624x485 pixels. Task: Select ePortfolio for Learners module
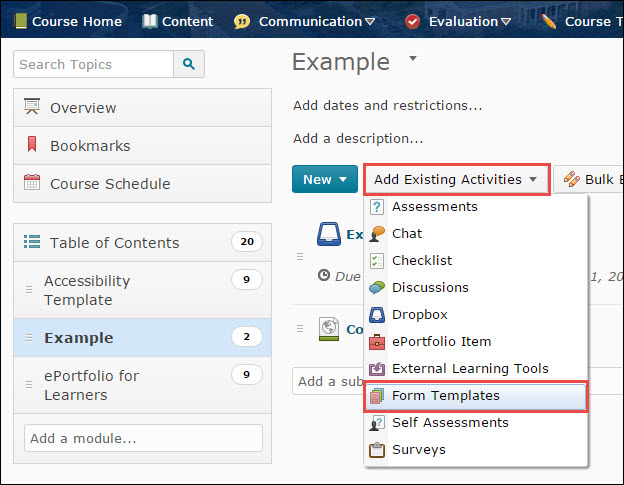click(x=91, y=385)
